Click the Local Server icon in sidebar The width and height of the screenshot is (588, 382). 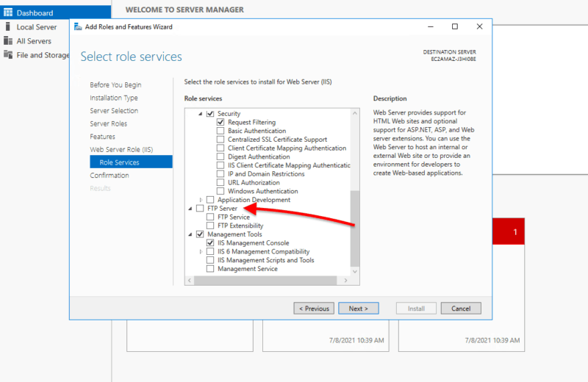point(8,27)
